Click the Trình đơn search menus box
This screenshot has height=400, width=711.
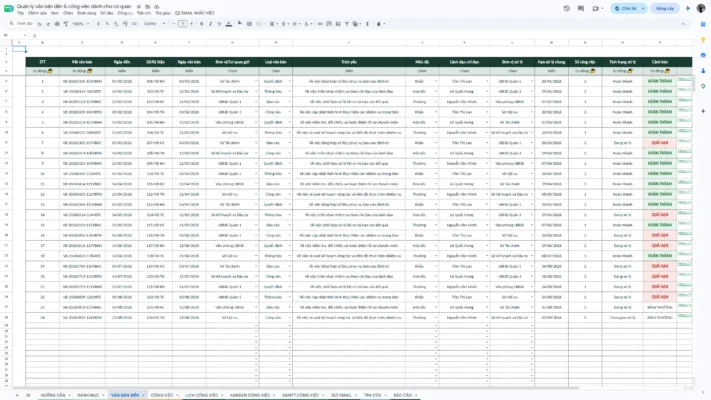[x=21, y=24]
